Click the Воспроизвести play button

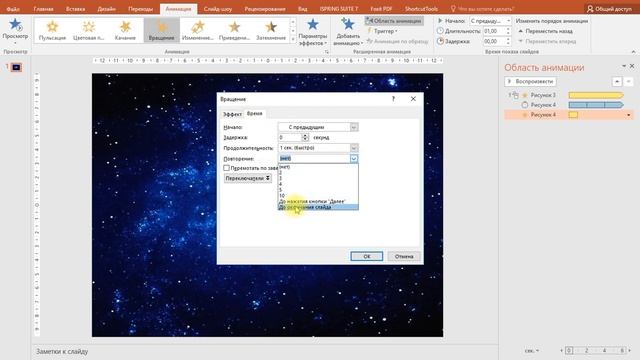[530, 81]
